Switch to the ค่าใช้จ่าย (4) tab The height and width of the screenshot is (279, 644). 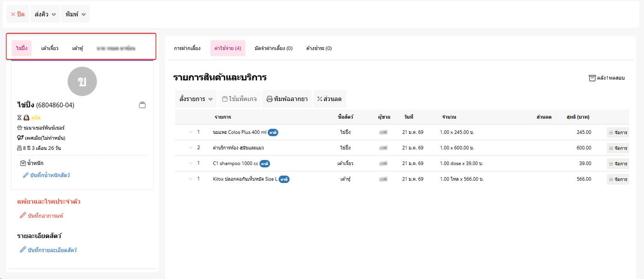tap(228, 48)
